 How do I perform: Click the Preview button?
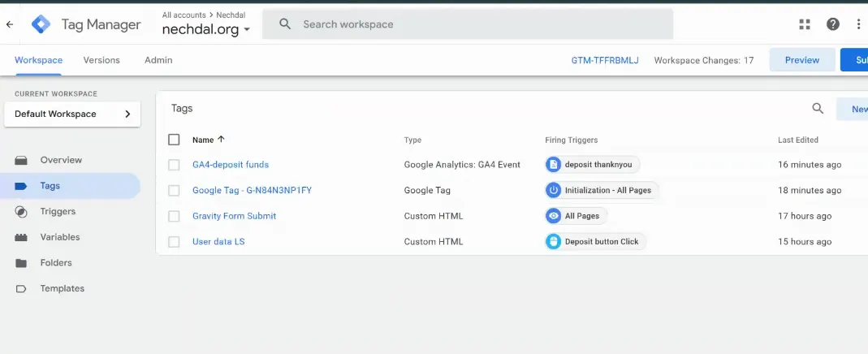(802, 60)
